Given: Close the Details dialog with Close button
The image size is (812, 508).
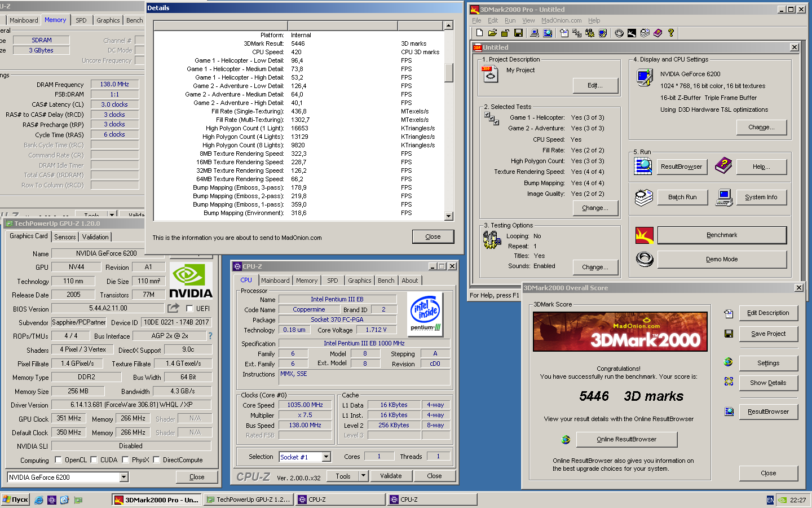Looking at the screenshot, I should point(433,237).
